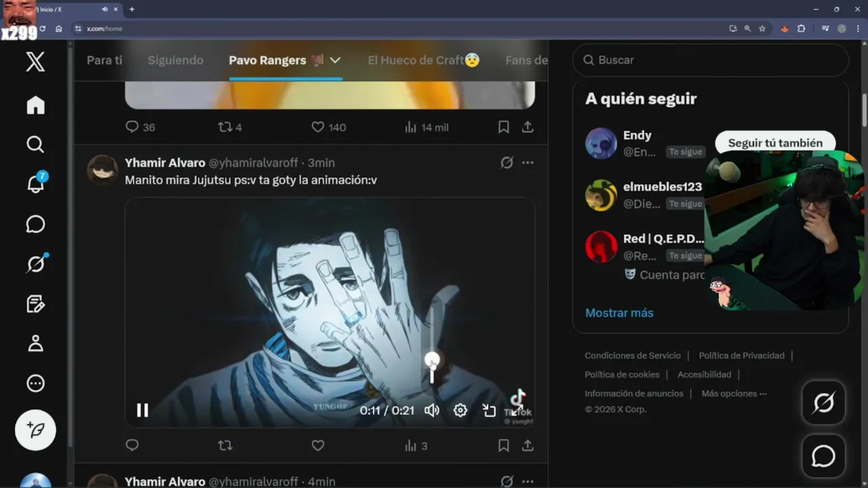The height and width of the screenshot is (488, 868).
Task: Click the page vertical scrollbar
Action: (864, 110)
